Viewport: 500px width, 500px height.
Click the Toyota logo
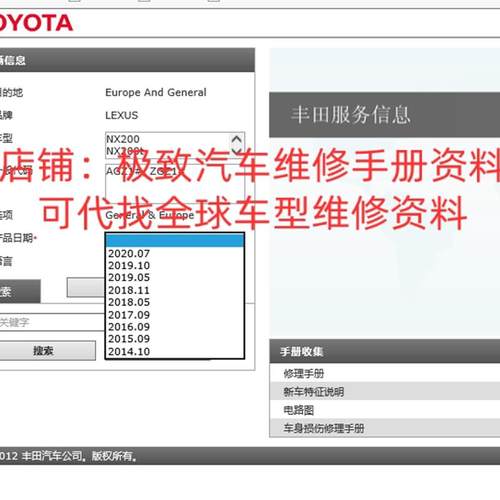tap(36, 23)
